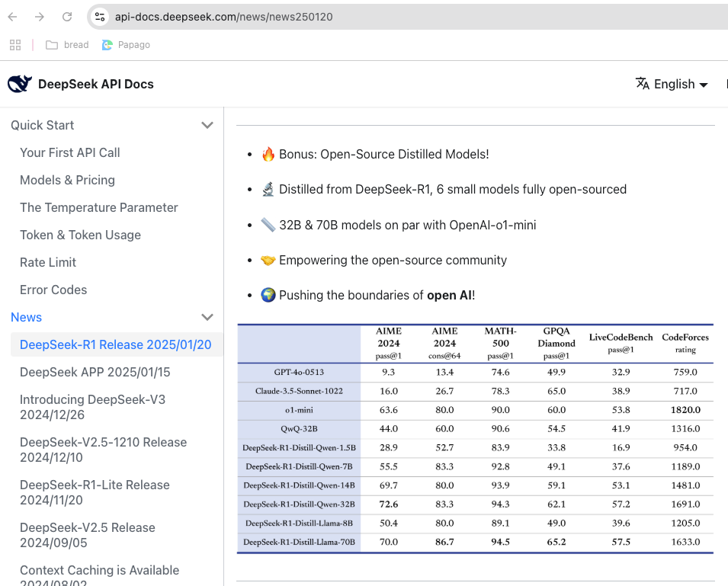Screen dimensions: 728x586
Task: Click the browser forward arrow
Action: 40,17
